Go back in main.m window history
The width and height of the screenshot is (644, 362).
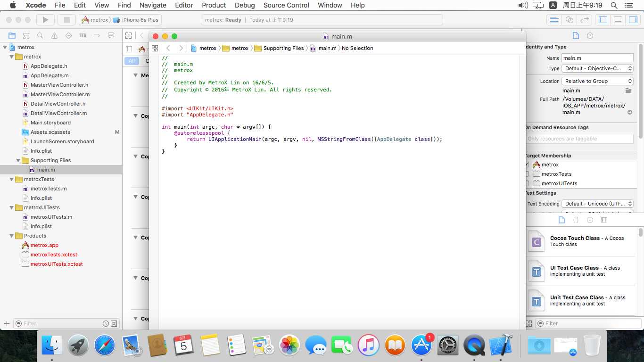168,48
